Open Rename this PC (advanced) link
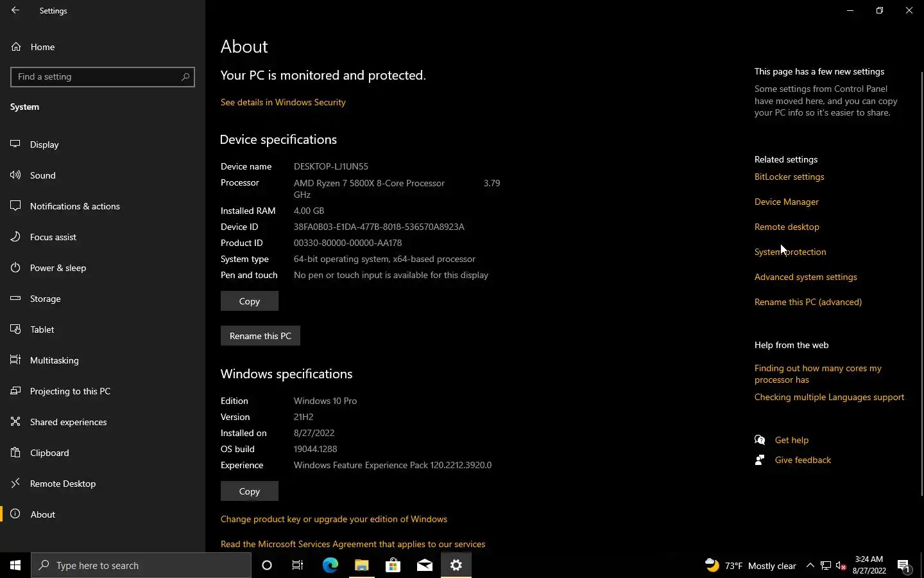The image size is (924, 578). click(808, 302)
